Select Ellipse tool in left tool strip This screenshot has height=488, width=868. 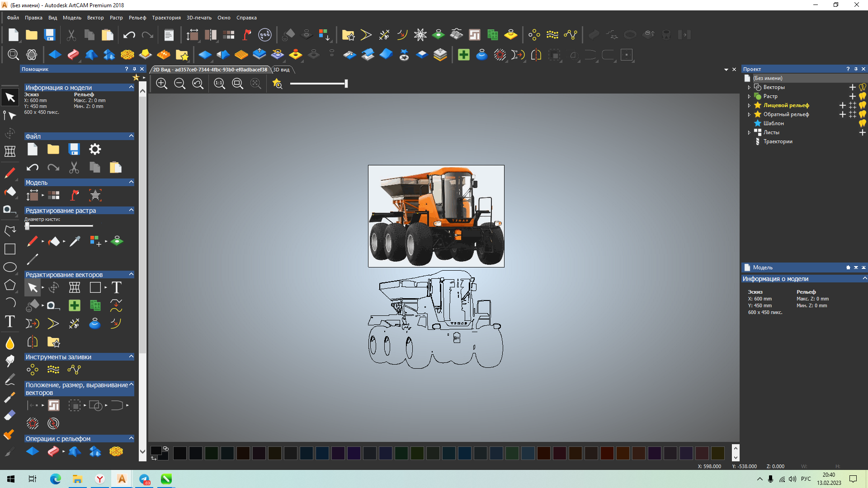tap(10, 267)
